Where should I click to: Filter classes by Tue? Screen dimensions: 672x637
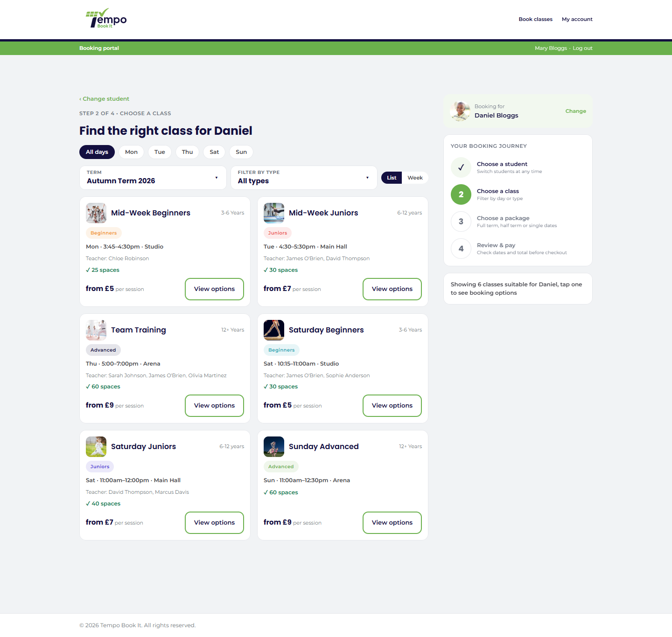coord(160,152)
